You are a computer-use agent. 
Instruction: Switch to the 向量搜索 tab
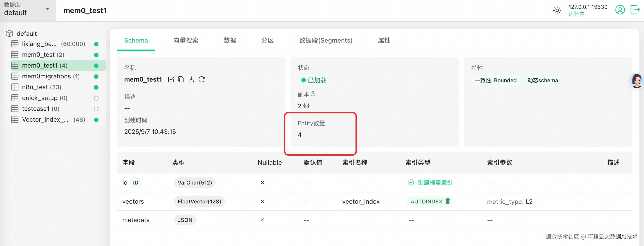[186, 41]
